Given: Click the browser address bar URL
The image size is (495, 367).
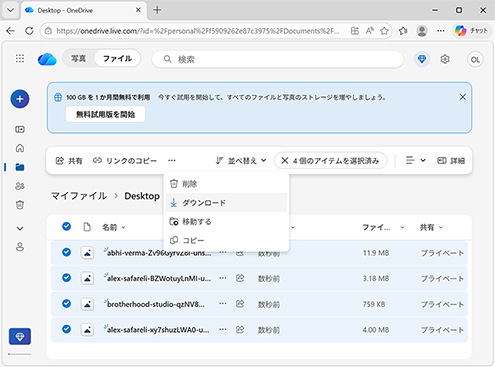Looking at the screenshot, I should [x=197, y=31].
